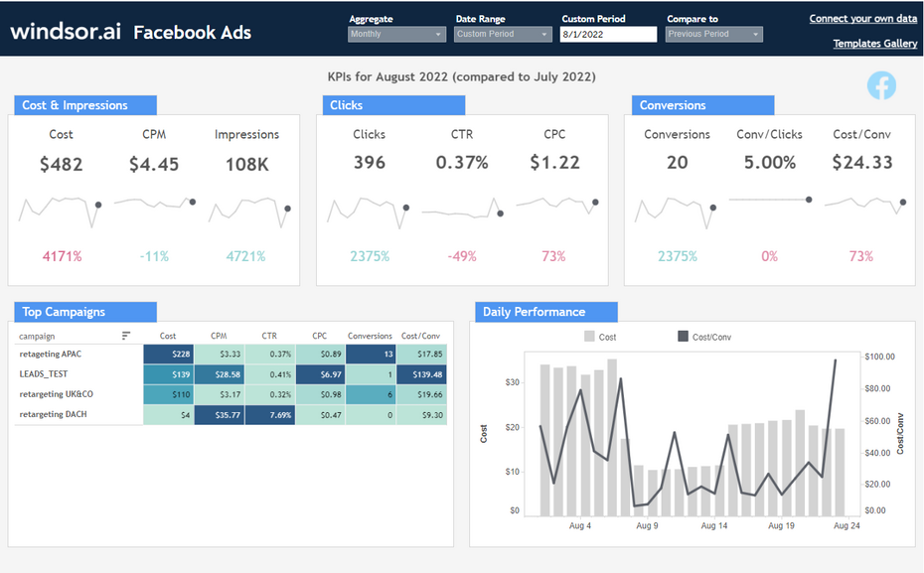Viewport: 924px width, 573px height.
Task: Select the retargeting DACH campaign row
Action: point(231,414)
